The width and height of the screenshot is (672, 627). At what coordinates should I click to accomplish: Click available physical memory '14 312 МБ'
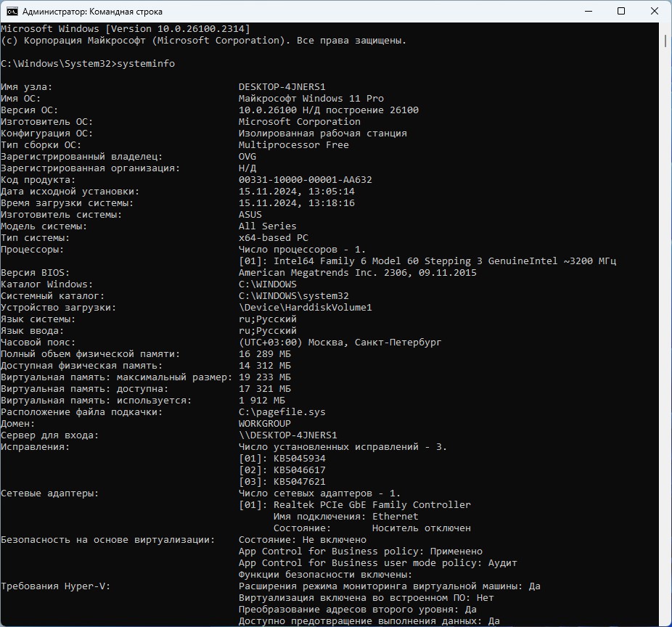pyautogui.click(x=265, y=365)
